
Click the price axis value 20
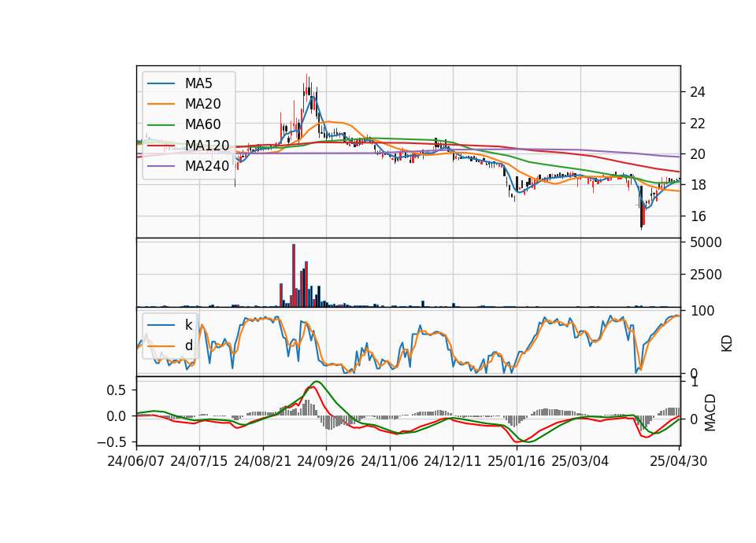coord(698,154)
